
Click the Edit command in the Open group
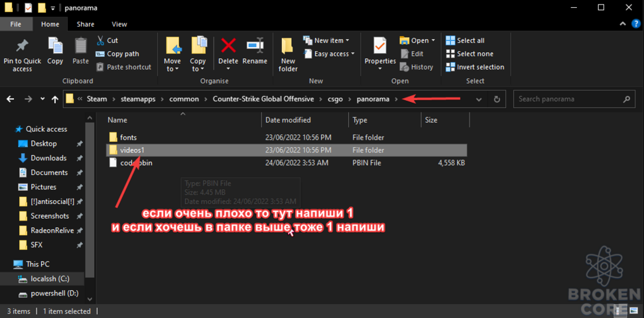[411, 54]
